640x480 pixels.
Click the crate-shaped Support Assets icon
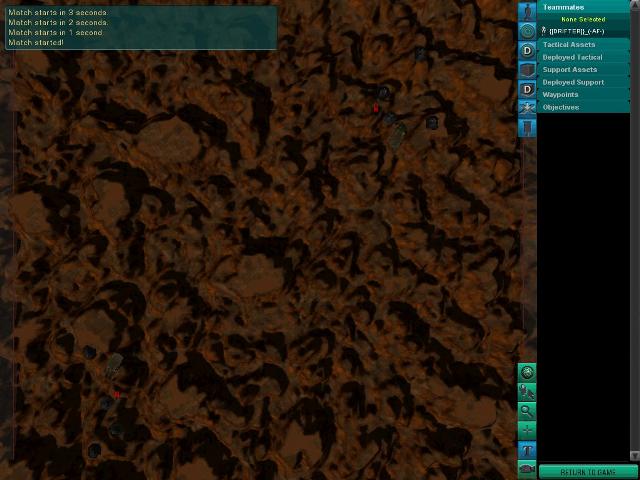pyautogui.click(x=527, y=70)
